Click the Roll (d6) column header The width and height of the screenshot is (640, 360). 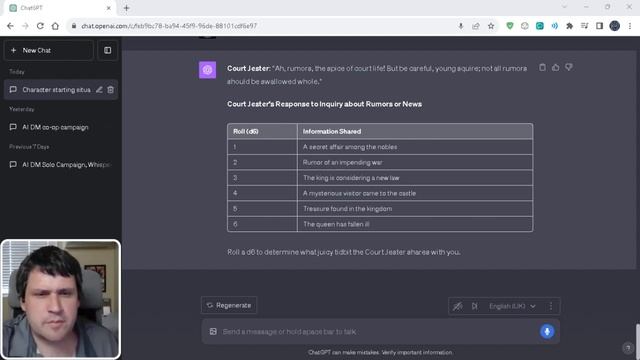[262, 131]
